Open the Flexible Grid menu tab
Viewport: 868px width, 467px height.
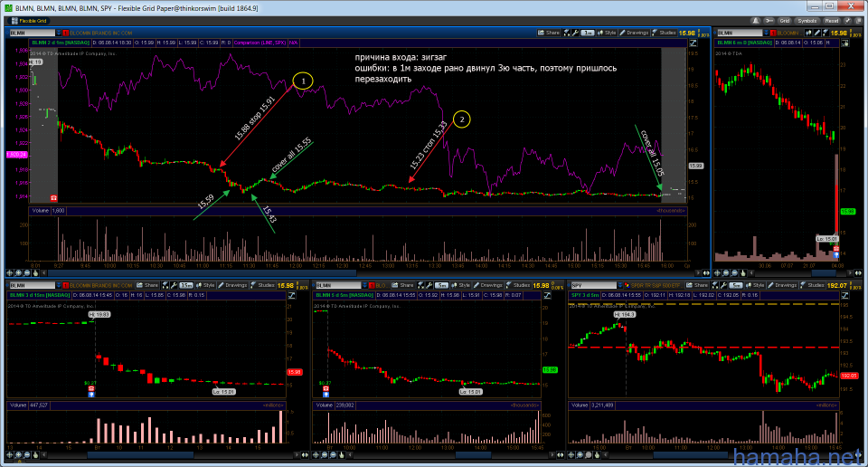(29, 21)
